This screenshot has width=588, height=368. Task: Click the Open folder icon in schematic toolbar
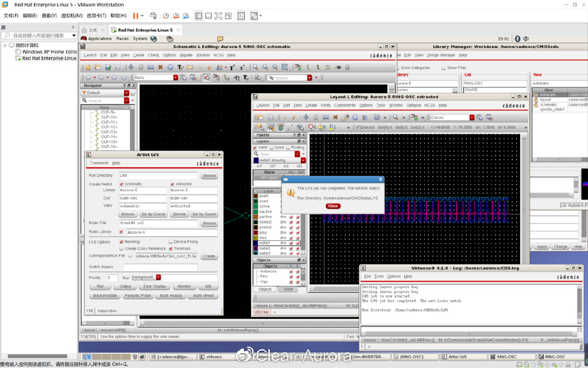[x=98, y=67]
